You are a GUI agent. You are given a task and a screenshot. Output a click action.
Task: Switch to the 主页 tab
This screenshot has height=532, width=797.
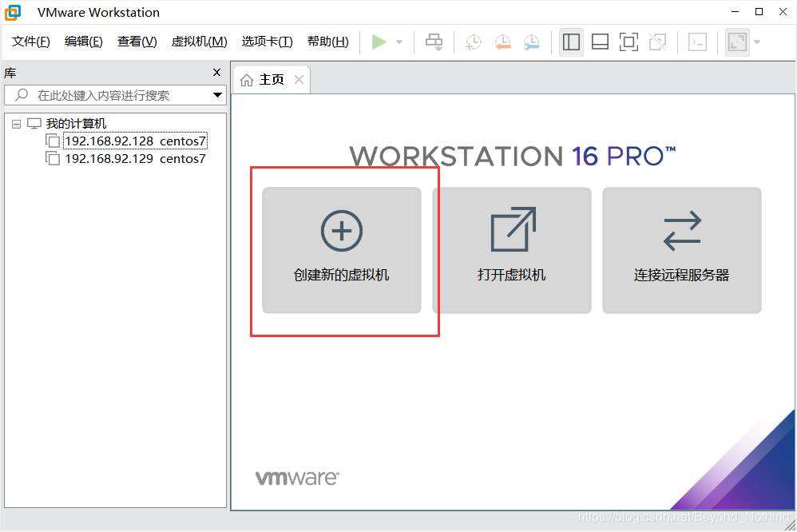(x=272, y=80)
